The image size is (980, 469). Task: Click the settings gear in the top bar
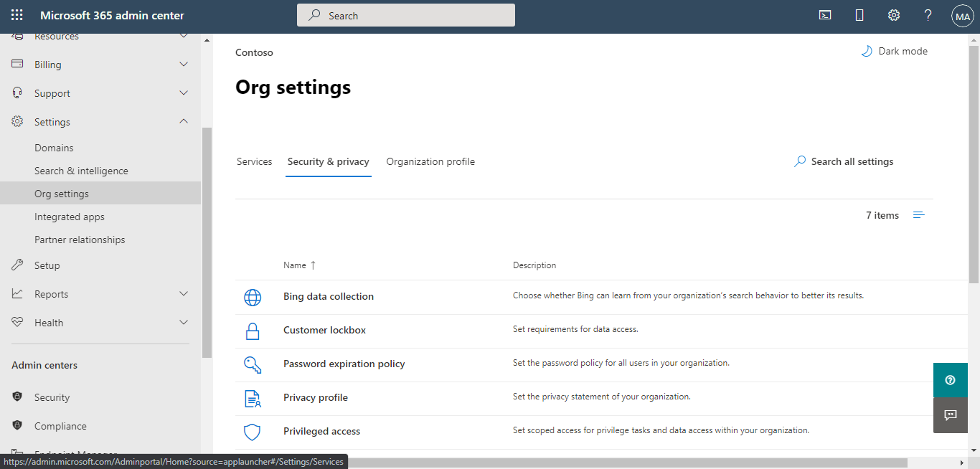pyautogui.click(x=893, y=14)
